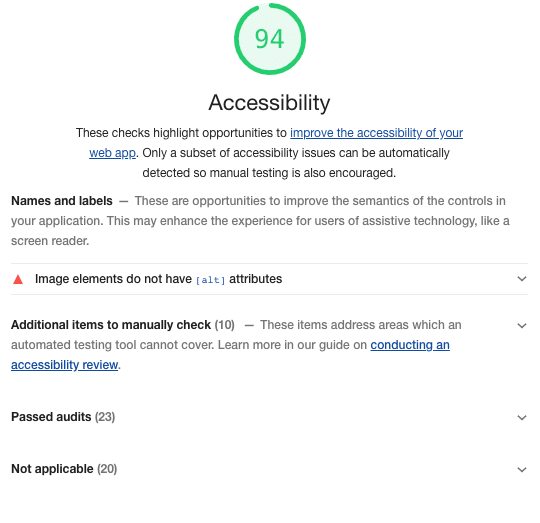The height and width of the screenshot is (523, 540).
Task: Click the (10) manual check count
Action: [x=225, y=325]
